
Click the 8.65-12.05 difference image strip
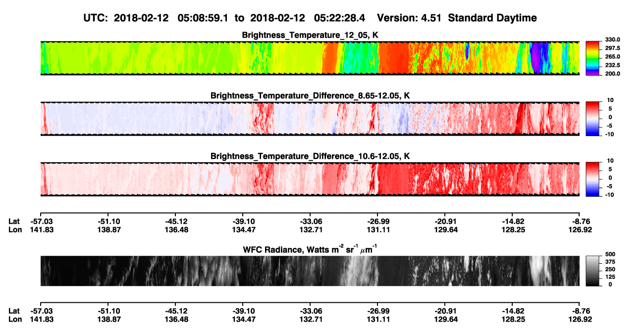click(310, 119)
